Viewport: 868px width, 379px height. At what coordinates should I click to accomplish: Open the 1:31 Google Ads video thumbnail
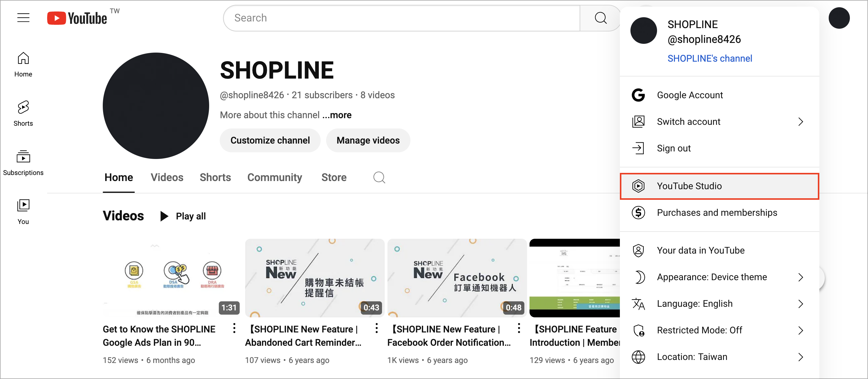click(171, 278)
